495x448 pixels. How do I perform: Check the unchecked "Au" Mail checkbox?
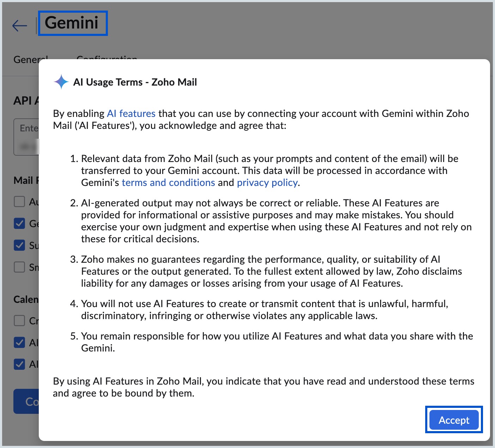pyautogui.click(x=19, y=202)
